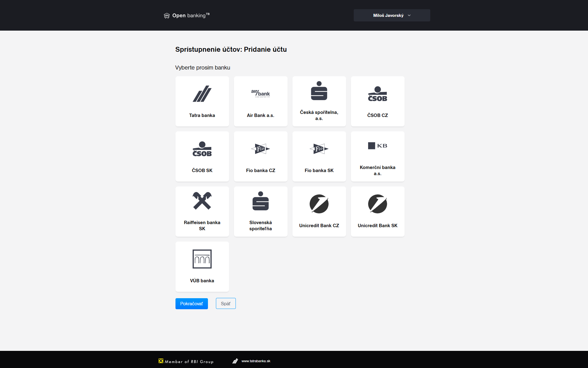This screenshot has height=368, width=588.
Task: Select the VÚB banka logo
Action: pyautogui.click(x=202, y=259)
